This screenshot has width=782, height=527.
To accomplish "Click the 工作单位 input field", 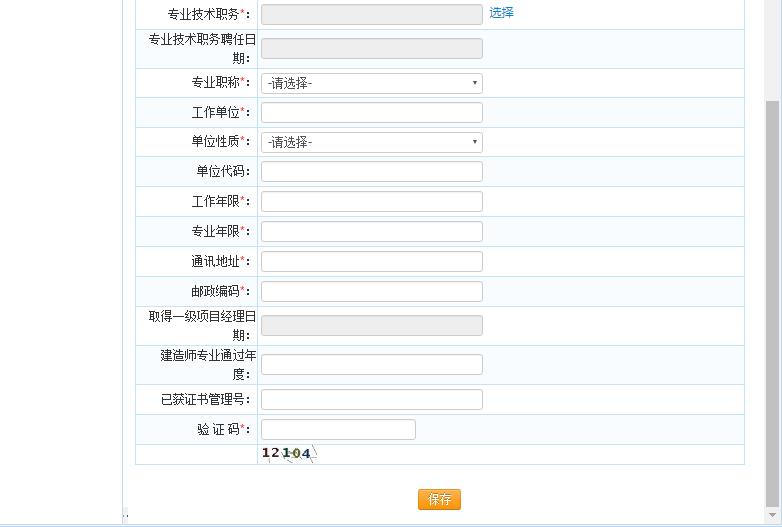I will 371,112.
